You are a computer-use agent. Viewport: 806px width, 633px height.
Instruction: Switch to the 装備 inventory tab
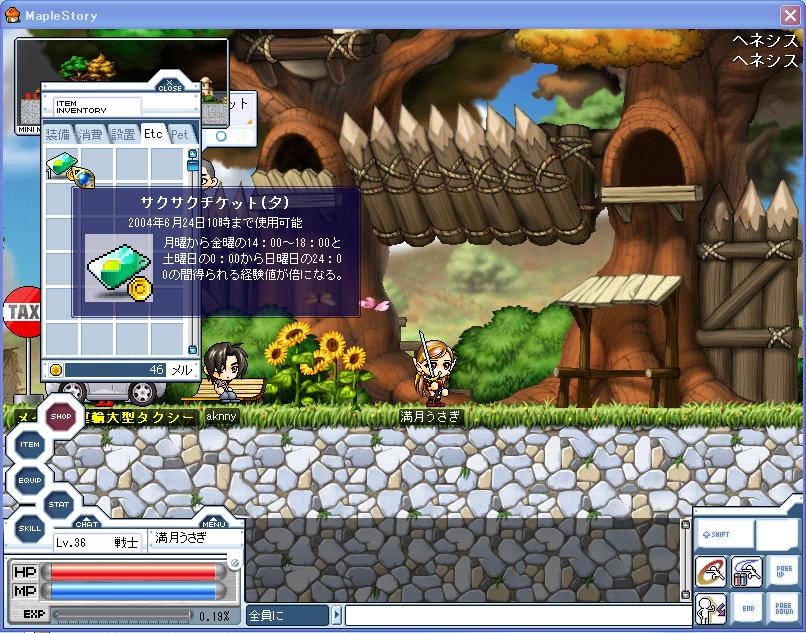tap(58, 134)
